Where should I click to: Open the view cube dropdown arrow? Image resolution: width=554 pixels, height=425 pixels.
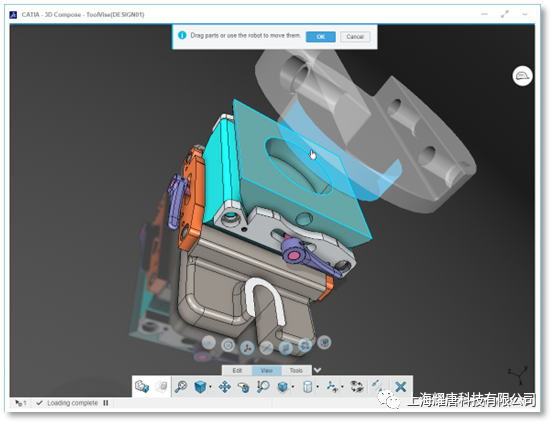click(x=211, y=387)
